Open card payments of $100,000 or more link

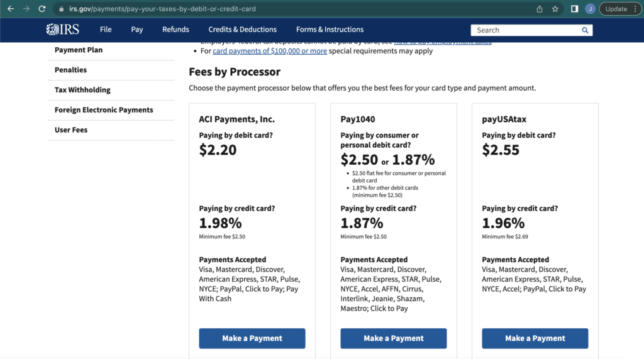pos(270,51)
